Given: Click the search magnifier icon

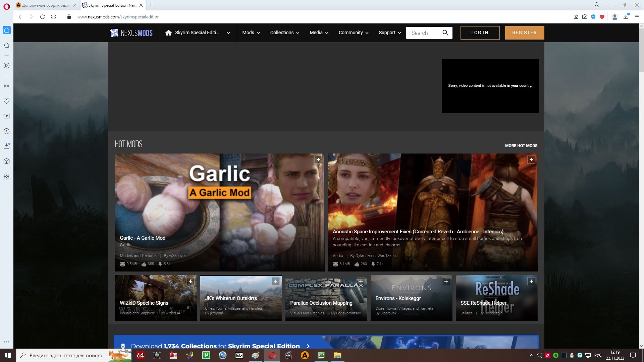Looking at the screenshot, I should (445, 33).
